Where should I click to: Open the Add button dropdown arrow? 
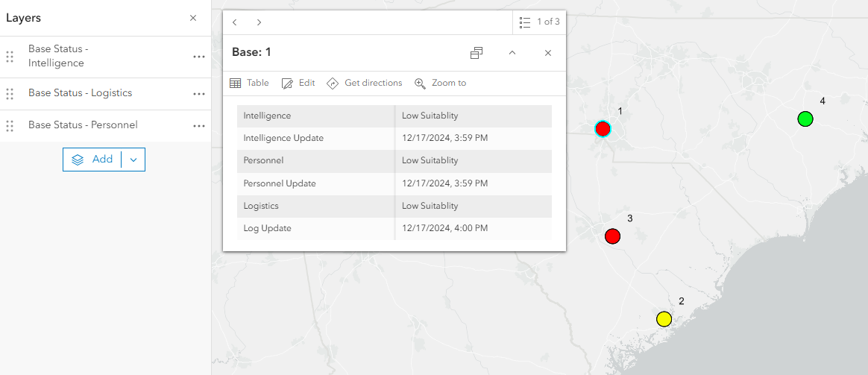[x=133, y=160]
